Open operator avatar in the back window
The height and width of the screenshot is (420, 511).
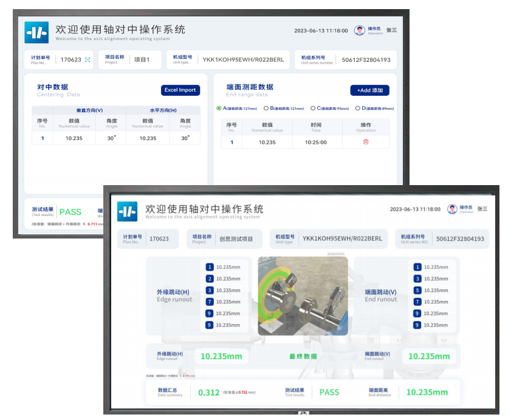pyautogui.click(x=360, y=30)
